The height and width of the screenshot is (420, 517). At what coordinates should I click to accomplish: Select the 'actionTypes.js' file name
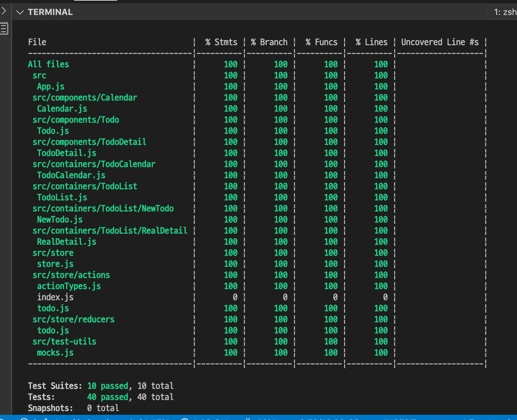point(69,286)
